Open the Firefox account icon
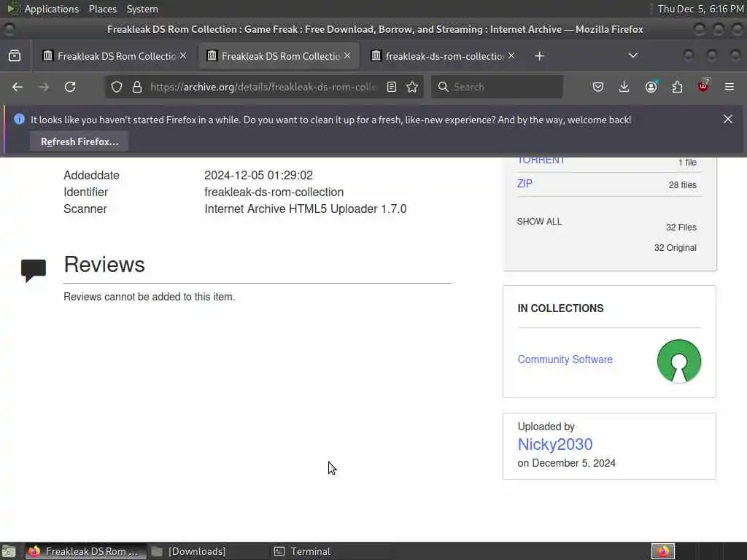747x560 pixels. 651,87
